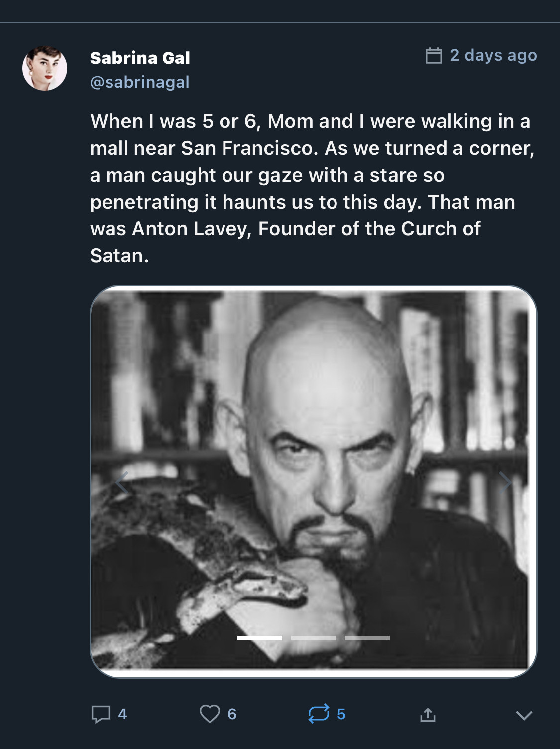Click the reply speech bubble icon
Screen dimensions: 560x749
coord(101,714)
